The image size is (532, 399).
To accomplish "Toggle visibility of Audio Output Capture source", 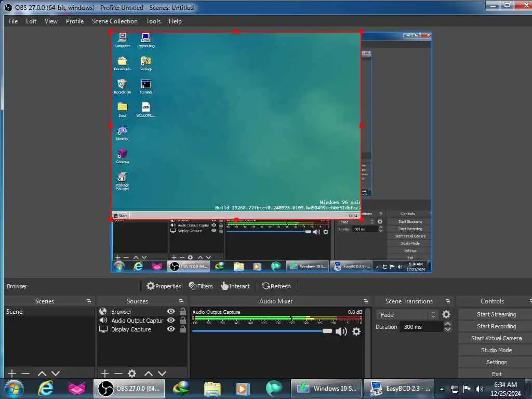I will (171, 320).
